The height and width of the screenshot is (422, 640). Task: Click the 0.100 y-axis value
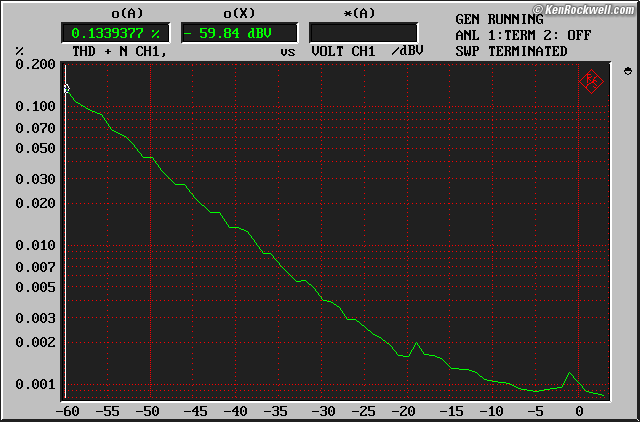point(35,107)
